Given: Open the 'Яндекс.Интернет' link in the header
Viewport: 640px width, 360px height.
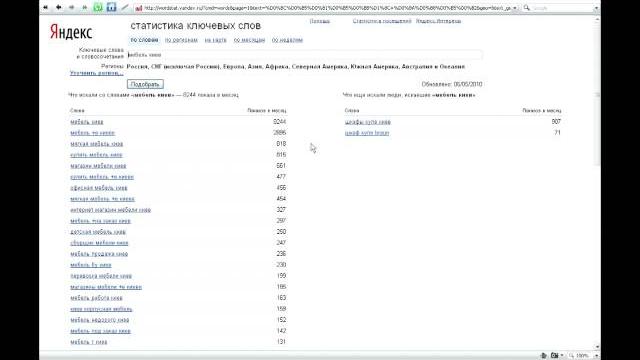Looking at the screenshot, I should coord(438,21).
